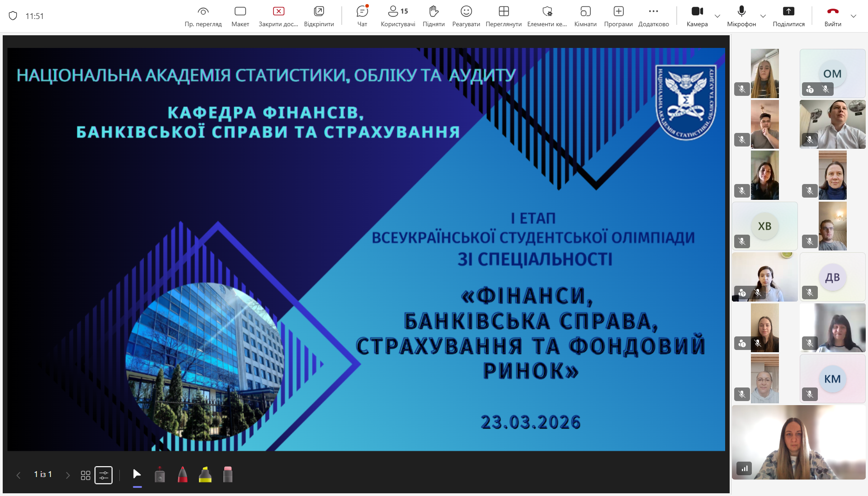
Task: Pick the eraser tool
Action: (x=228, y=475)
